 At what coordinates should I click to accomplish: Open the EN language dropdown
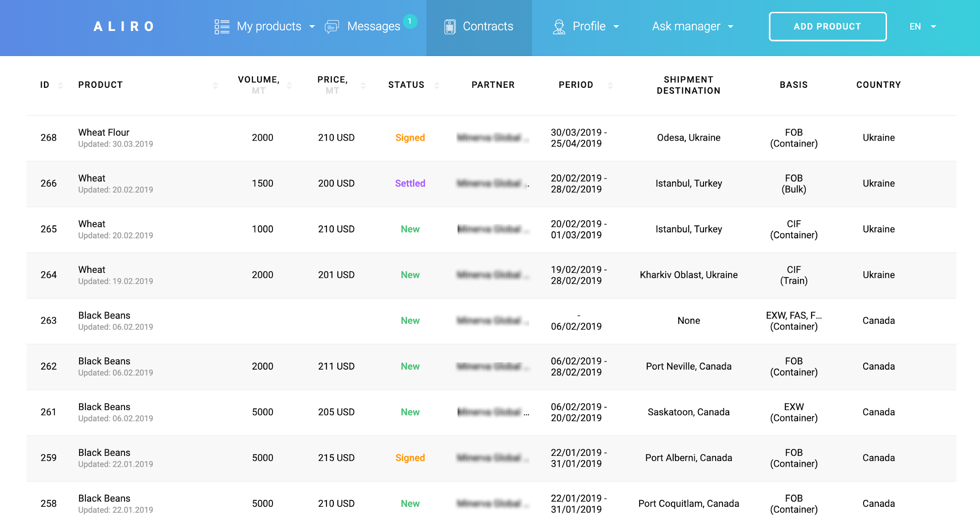click(x=923, y=27)
